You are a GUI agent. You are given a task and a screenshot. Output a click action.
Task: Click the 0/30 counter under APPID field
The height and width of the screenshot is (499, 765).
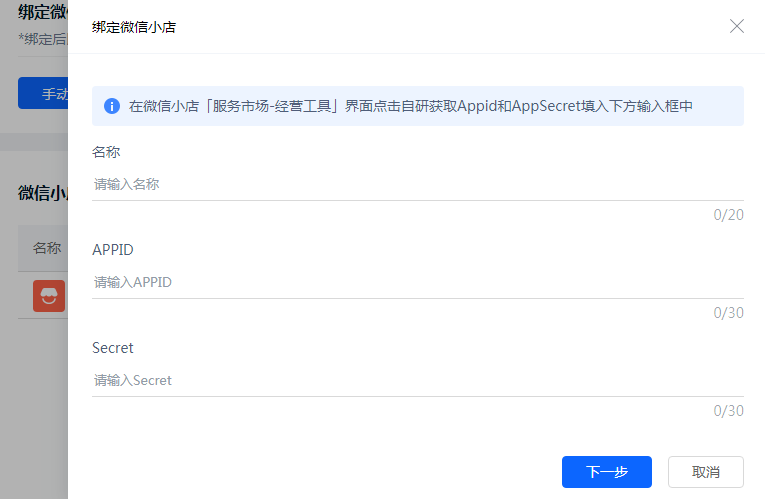(728, 313)
